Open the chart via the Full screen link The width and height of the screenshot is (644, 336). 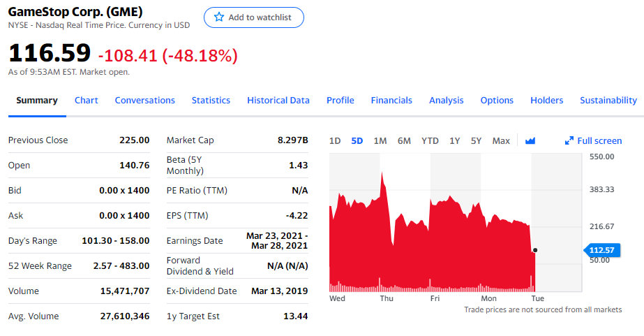[599, 140]
